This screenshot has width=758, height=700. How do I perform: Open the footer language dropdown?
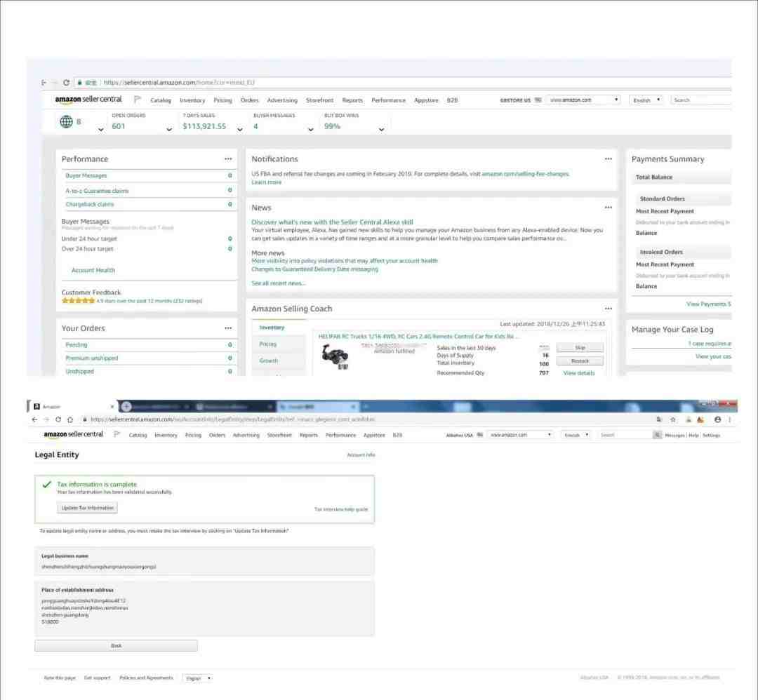tap(198, 678)
